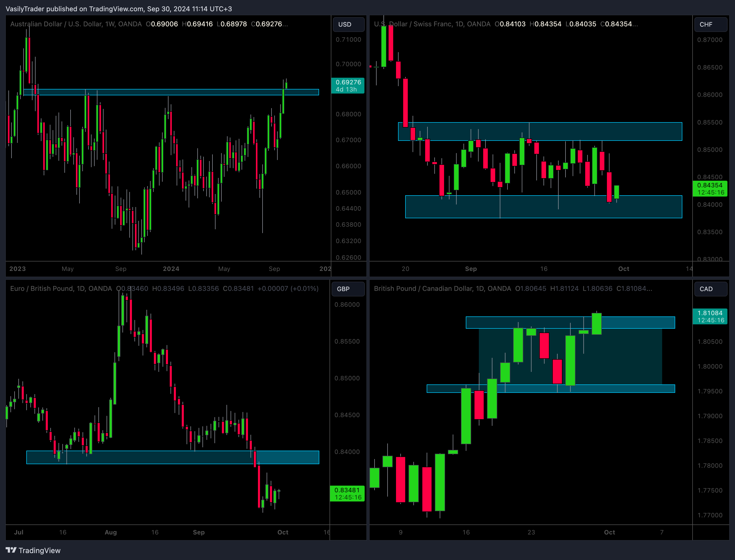Click the EUR/GBP change +0.00007 (+0.01%)
The image size is (735, 560).
point(288,288)
